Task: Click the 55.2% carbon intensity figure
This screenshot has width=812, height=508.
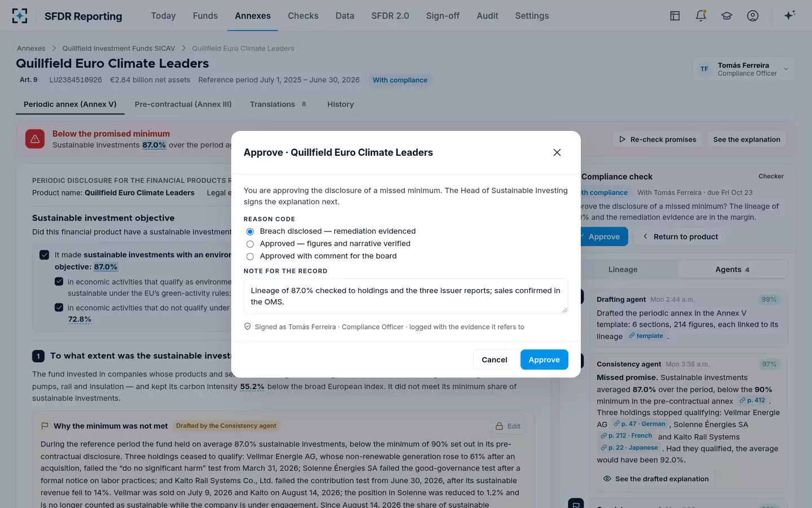Action: pos(252,387)
